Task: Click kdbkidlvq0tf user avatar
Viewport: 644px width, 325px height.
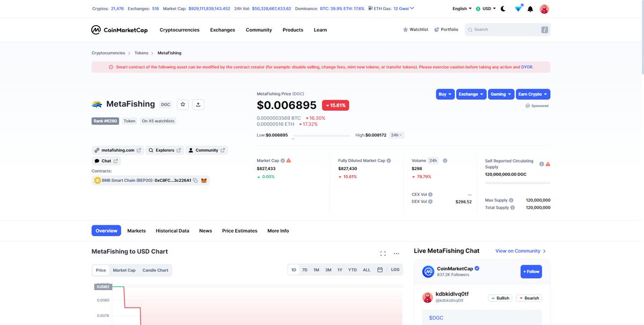Action: tap(428, 297)
